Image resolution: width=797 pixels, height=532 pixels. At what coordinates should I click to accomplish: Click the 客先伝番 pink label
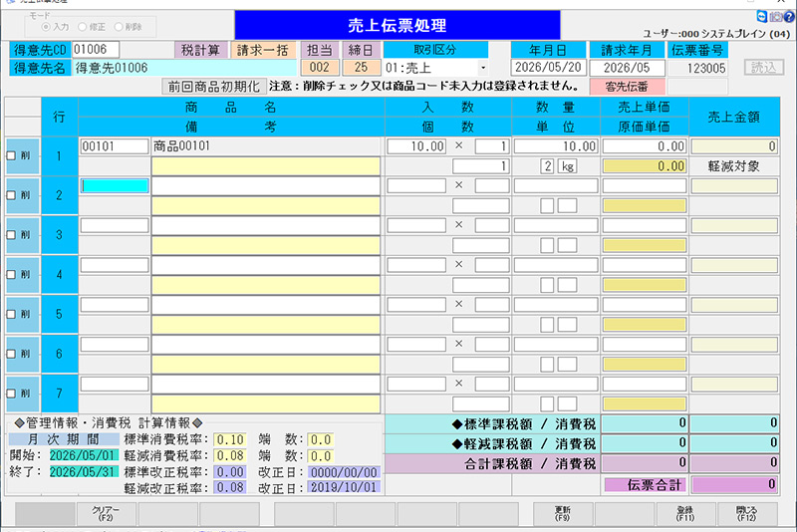627,87
